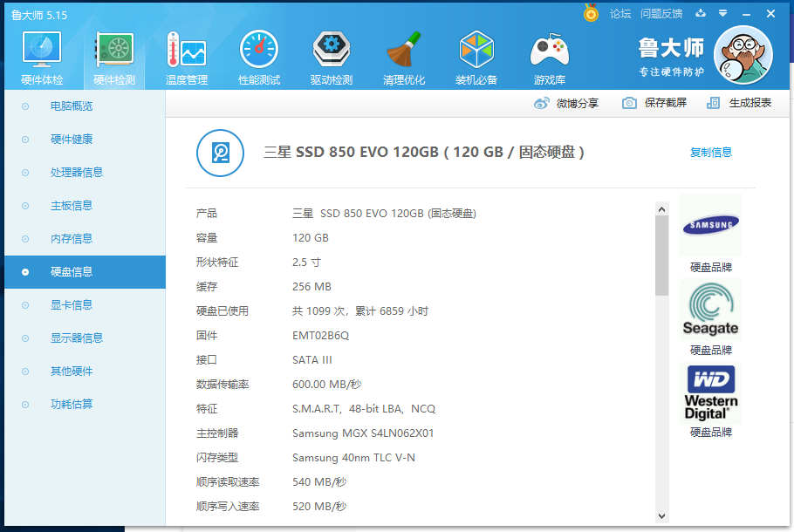
Task: Click firmware value EMT02B6Q
Action: 320,336
